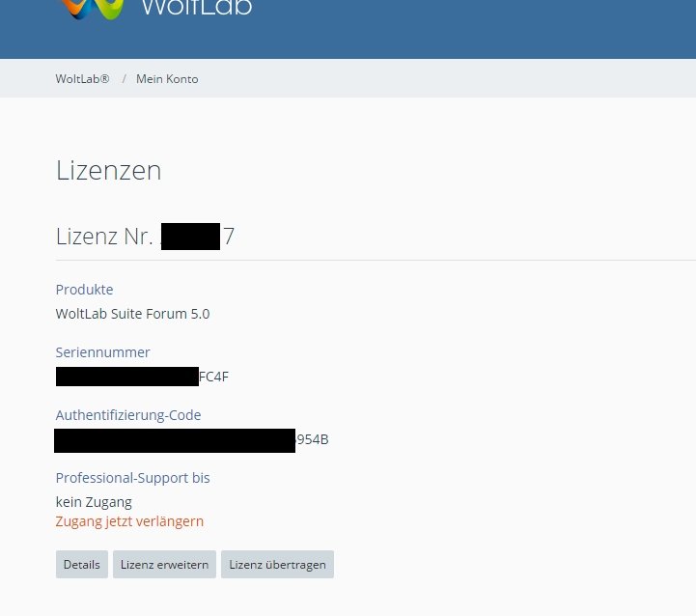
Task: Open Zugang jetzt verlängern link
Action: pyautogui.click(x=129, y=521)
